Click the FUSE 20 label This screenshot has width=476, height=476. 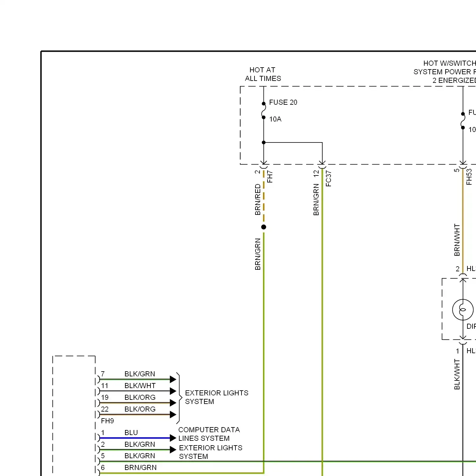pos(283,102)
